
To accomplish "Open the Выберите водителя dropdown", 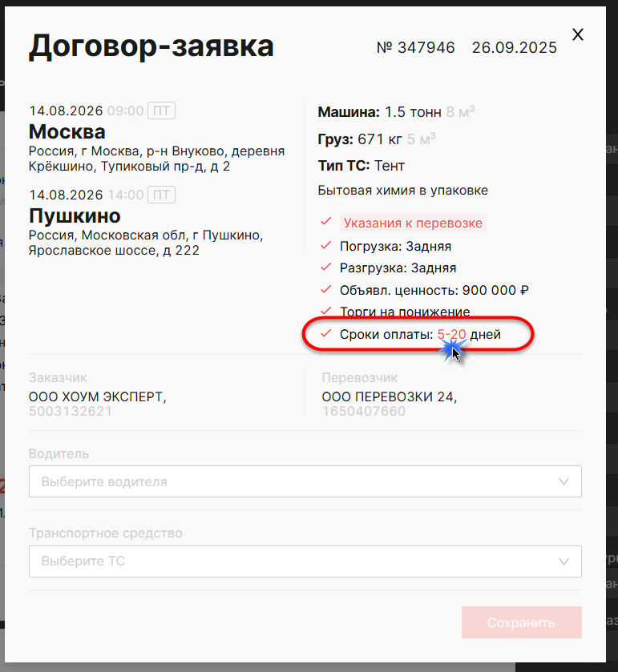I will click(297, 482).
